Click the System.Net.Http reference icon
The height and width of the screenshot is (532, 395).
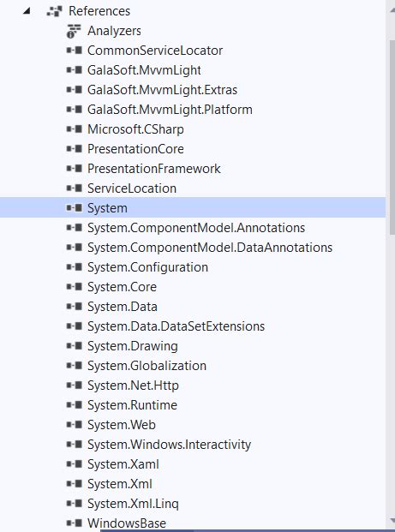(75, 386)
